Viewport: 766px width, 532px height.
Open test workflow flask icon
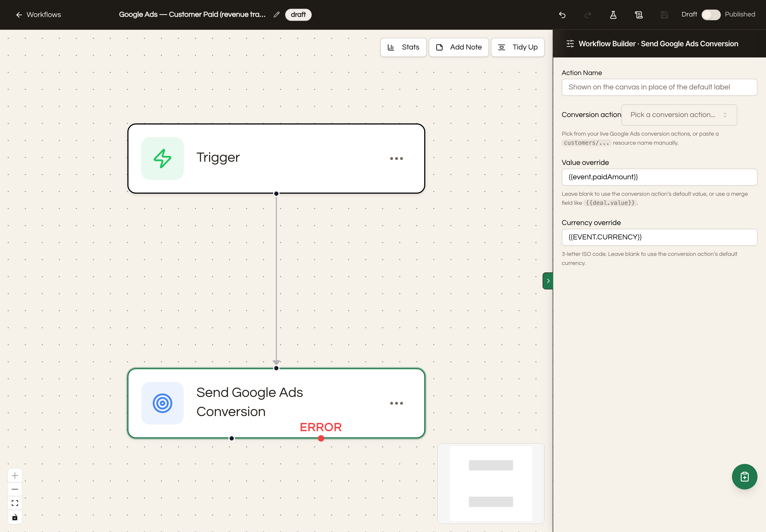click(x=613, y=15)
